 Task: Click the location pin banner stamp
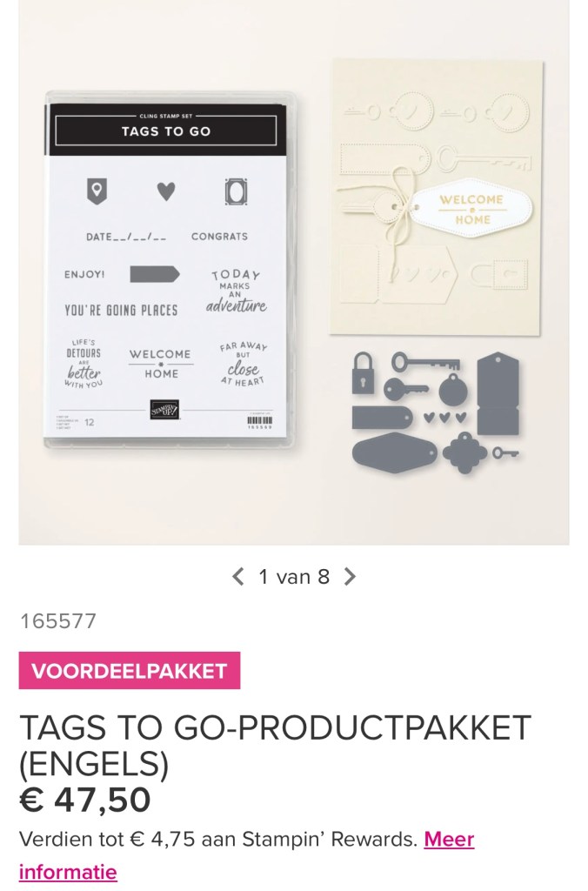(97, 191)
